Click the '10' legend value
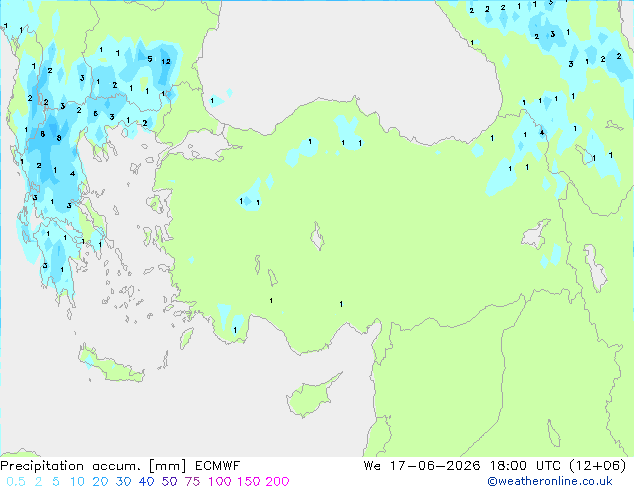Screen dimensions: 634x490 point(77,482)
